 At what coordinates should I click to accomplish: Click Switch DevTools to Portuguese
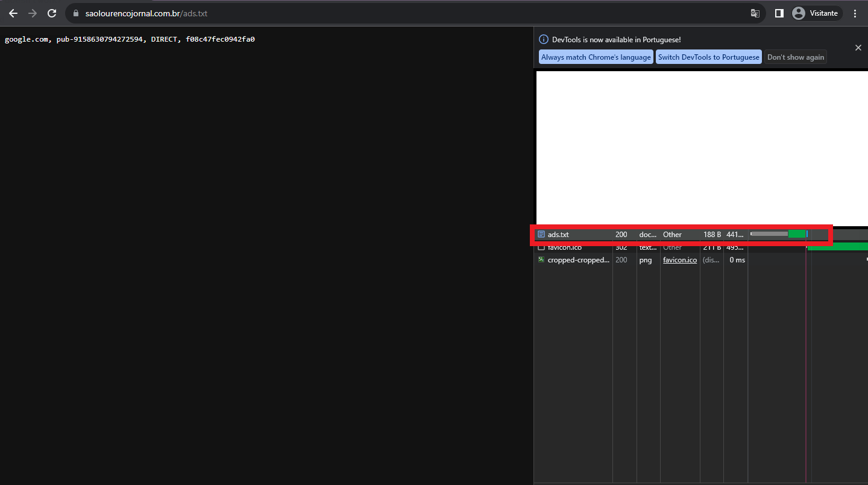pyautogui.click(x=709, y=57)
